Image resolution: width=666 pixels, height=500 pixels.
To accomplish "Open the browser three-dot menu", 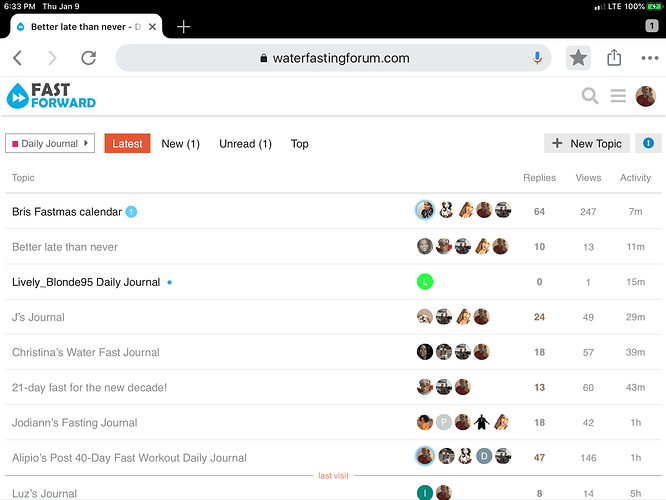I will 649,58.
